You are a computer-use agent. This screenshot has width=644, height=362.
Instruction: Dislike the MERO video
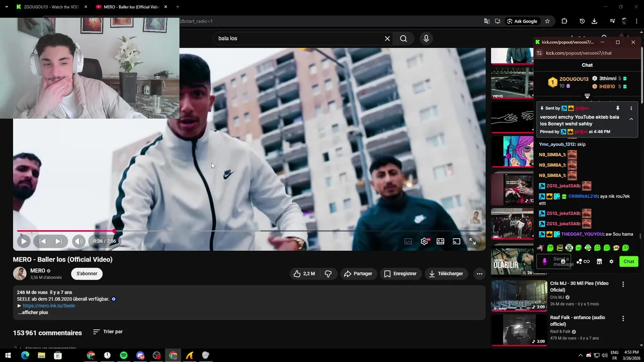[x=328, y=274]
